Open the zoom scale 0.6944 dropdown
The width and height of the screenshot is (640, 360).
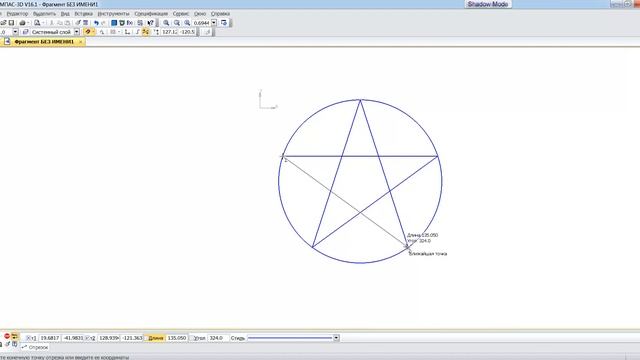tap(214, 23)
